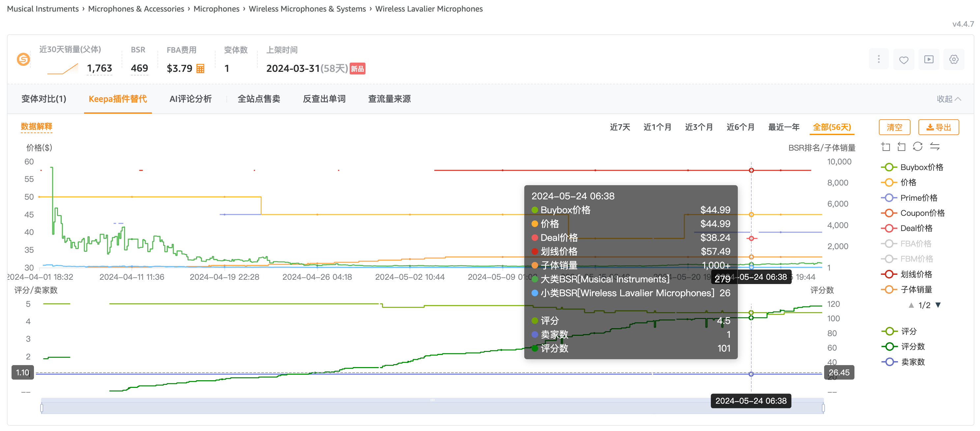The height and width of the screenshot is (431, 980).
Task: Select 近7天 time range
Action: coord(620,127)
